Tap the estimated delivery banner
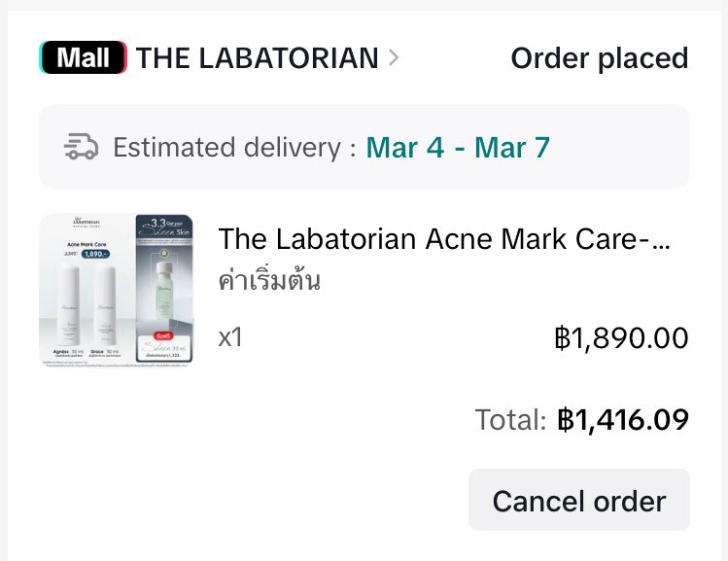728x561 pixels. 364,147
